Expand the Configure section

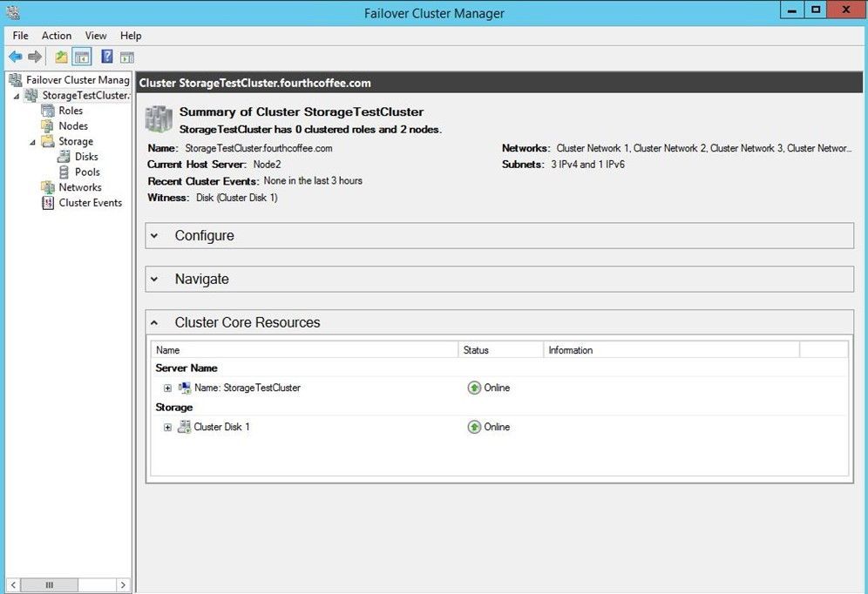pos(154,236)
